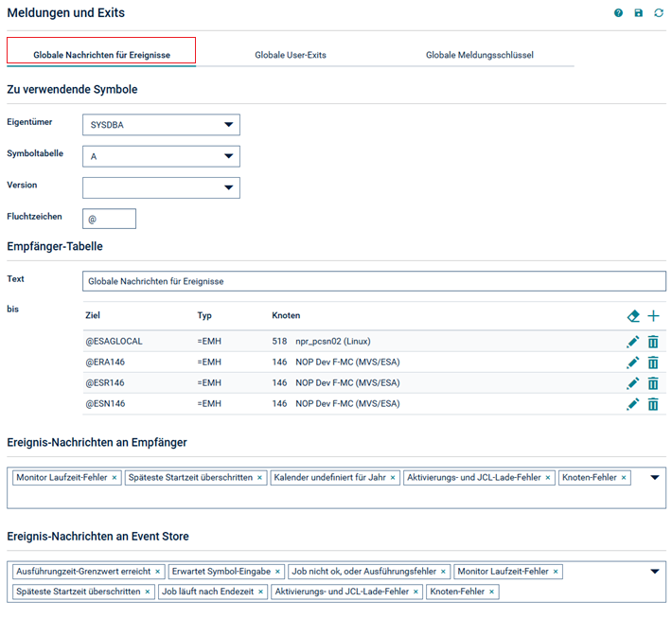Edit the @ESR146 row
The height and width of the screenshot is (619, 672).
click(632, 382)
